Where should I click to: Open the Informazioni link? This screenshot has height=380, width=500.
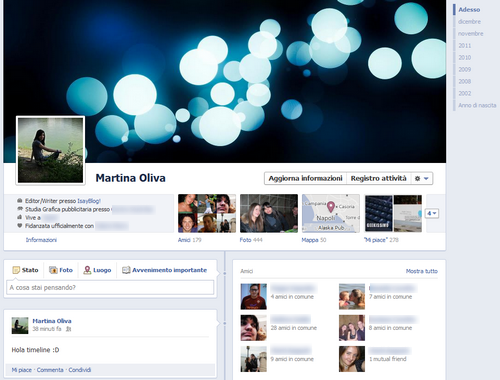(x=41, y=240)
